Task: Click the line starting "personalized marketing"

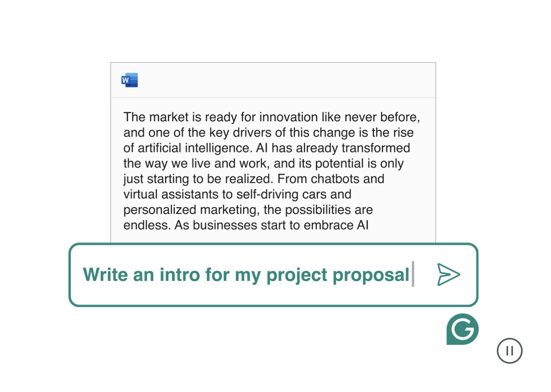Action: (248, 210)
